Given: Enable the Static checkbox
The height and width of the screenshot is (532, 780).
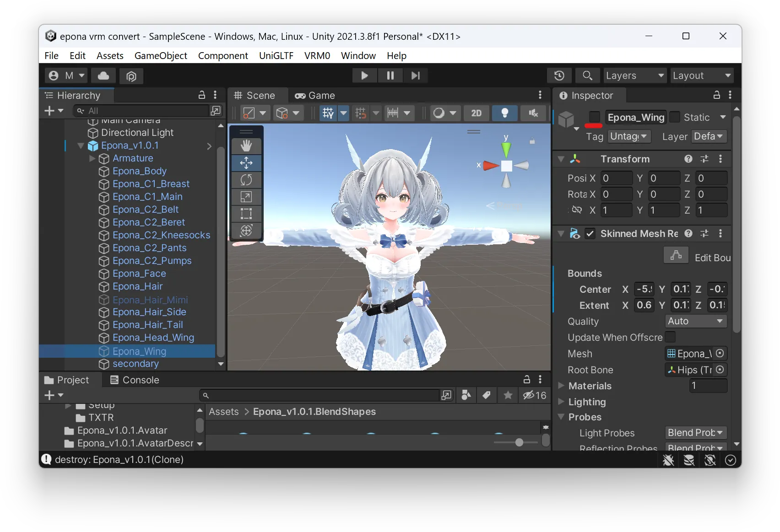Looking at the screenshot, I should (x=675, y=117).
